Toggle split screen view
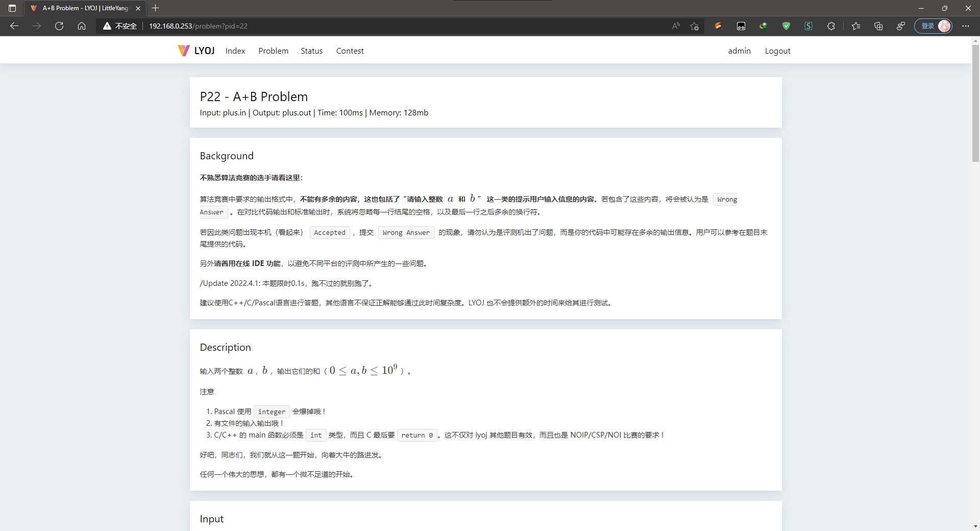Screen dimensions: 980x531 [901, 26]
